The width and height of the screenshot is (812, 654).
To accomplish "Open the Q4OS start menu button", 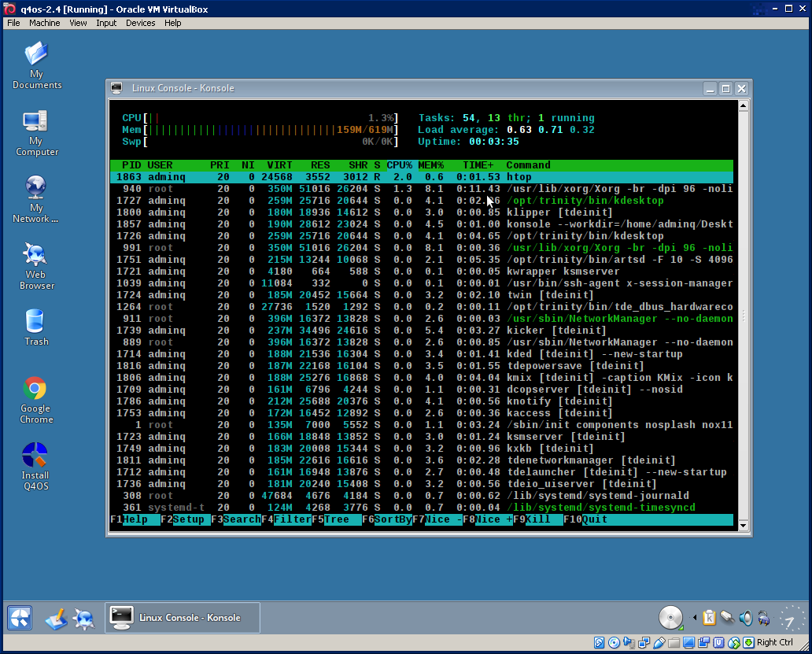I will point(20,619).
